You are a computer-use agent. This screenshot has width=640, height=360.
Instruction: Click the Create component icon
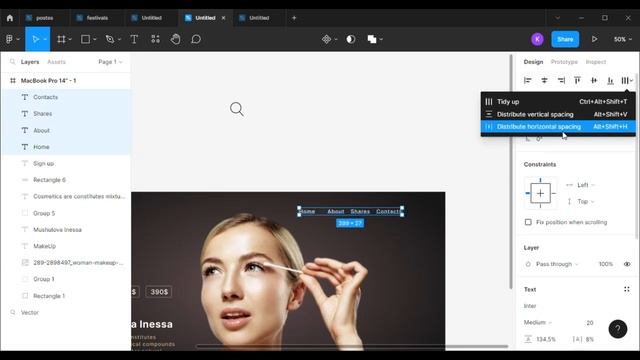(327, 39)
